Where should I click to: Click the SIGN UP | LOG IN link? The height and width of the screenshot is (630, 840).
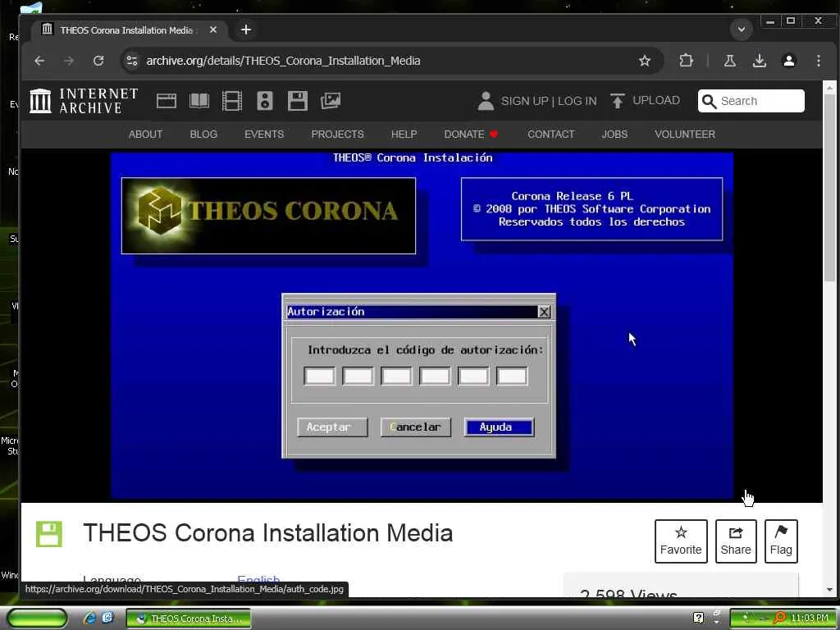click(x=549, y=101)
